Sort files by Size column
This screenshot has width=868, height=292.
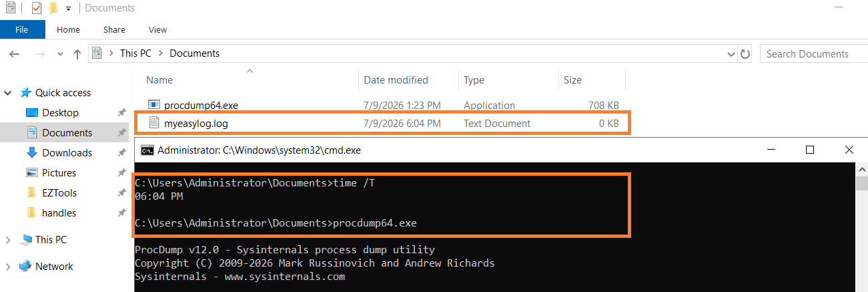[x=572, y=80]
